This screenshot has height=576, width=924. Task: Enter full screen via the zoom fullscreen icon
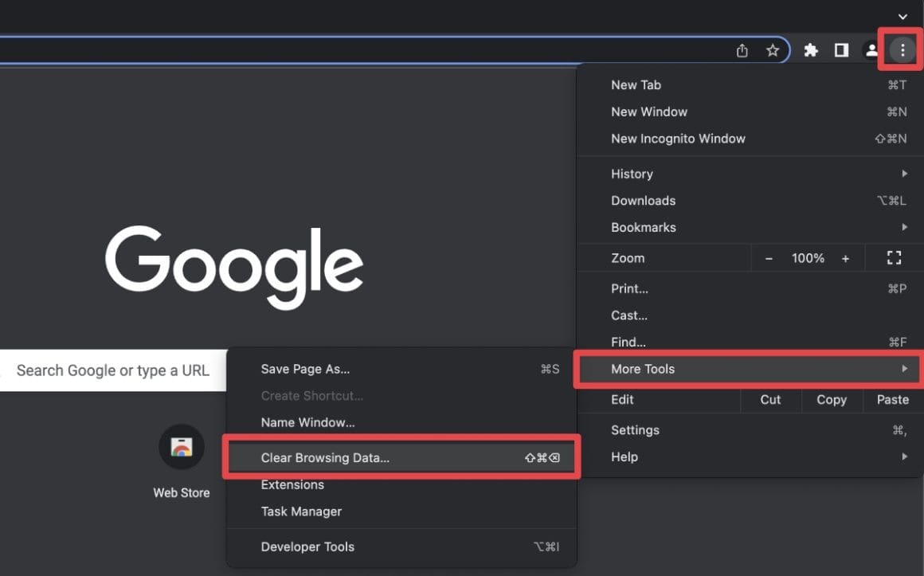pos(893,257)
